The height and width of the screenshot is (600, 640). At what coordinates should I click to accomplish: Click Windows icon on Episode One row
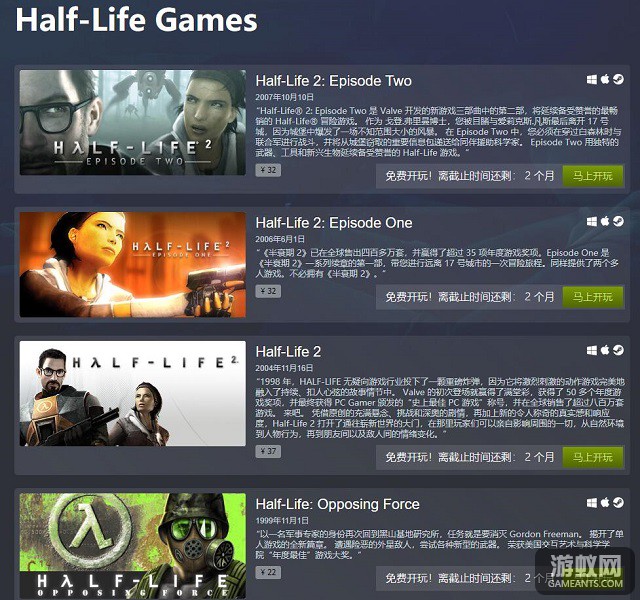591,222
